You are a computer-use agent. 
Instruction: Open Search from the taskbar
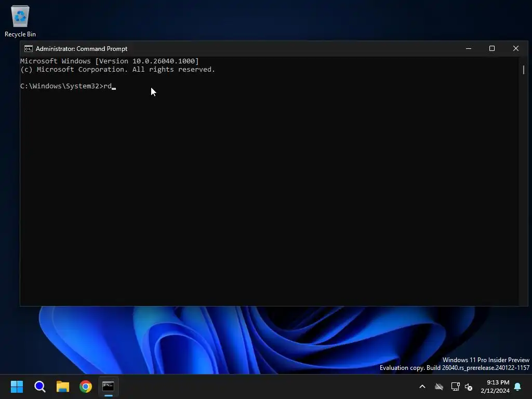39,387
